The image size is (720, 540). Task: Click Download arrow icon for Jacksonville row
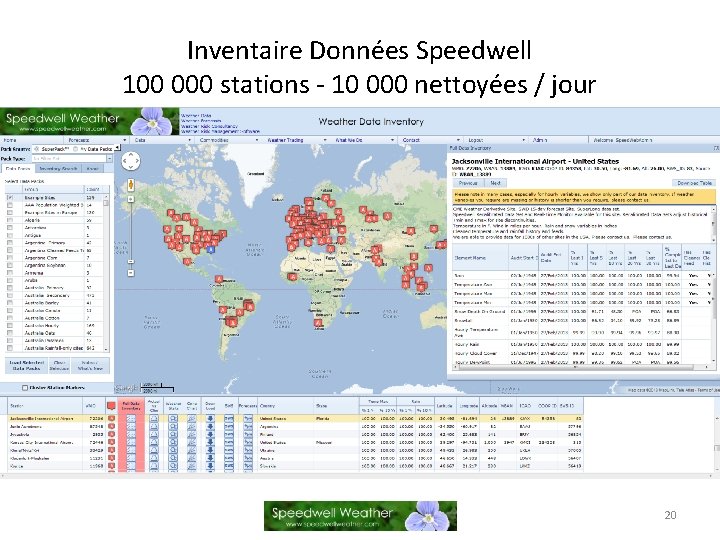210,419
